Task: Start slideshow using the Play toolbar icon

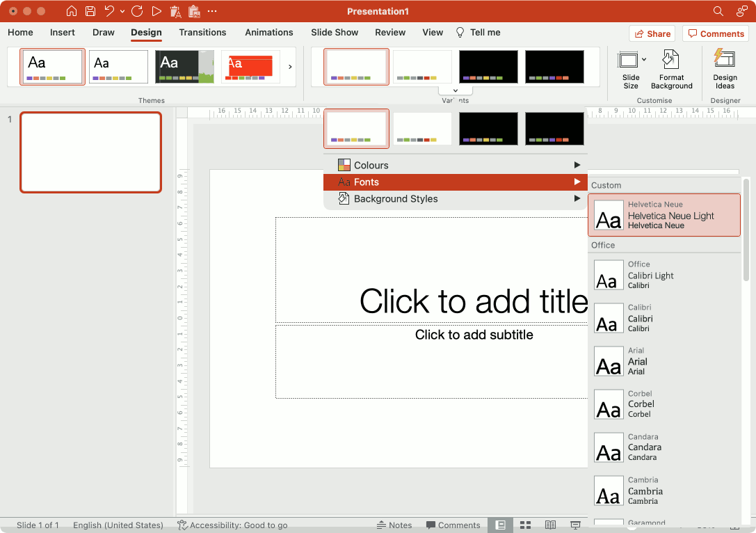Action: click(x=156, y=11)
